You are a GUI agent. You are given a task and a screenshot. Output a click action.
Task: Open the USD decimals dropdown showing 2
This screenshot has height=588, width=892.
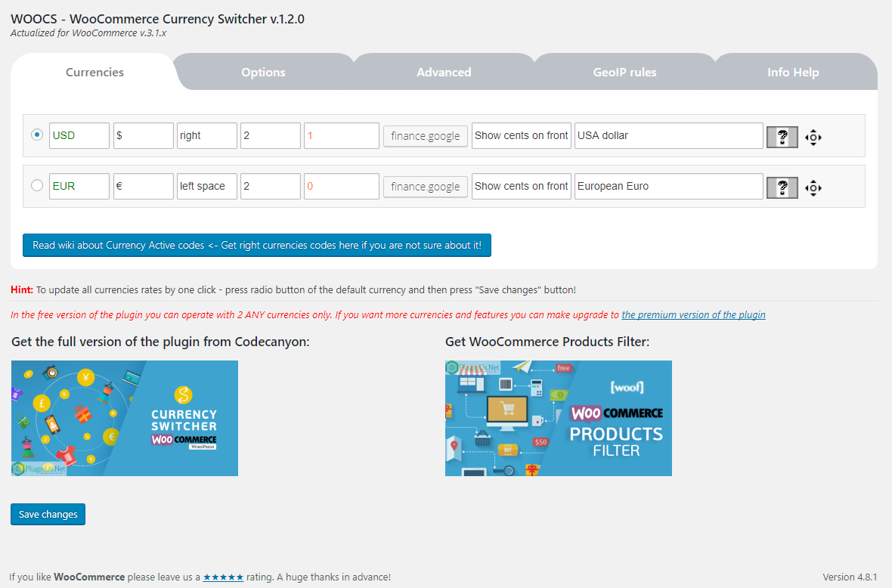tap(270, 135)
